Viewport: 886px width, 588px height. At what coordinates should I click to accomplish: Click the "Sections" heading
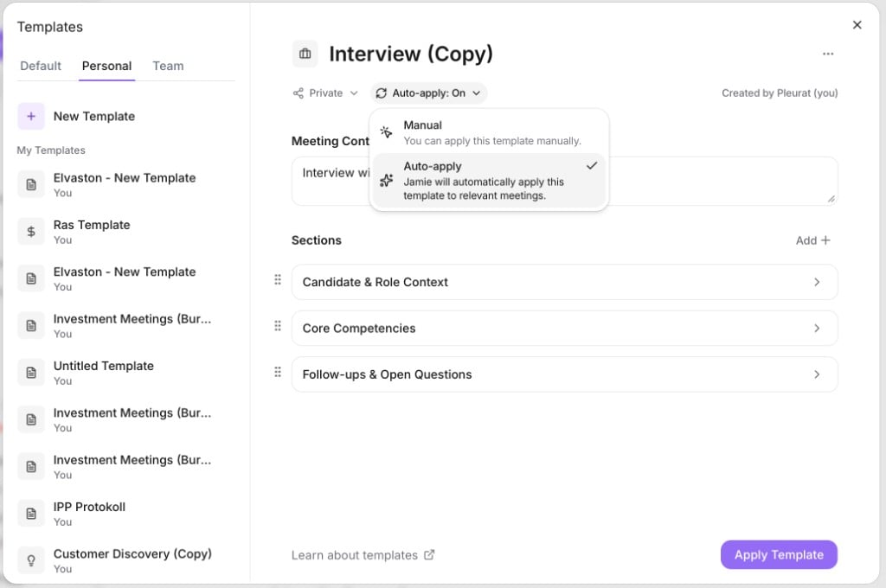[x=317, y=240]
